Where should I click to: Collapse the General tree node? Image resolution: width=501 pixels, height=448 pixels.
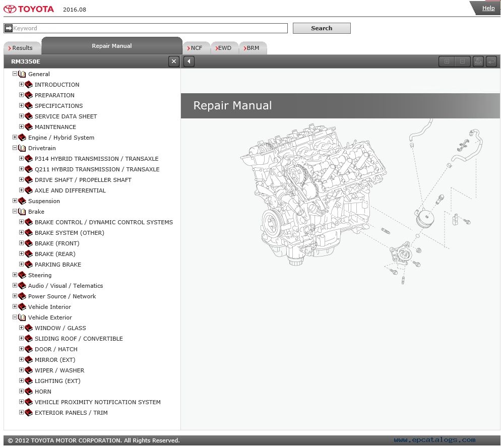(x=15, y=74)
